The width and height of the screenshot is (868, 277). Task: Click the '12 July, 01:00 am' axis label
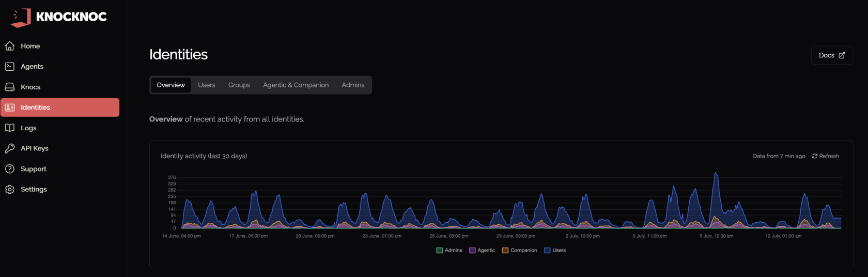[783, 236]
